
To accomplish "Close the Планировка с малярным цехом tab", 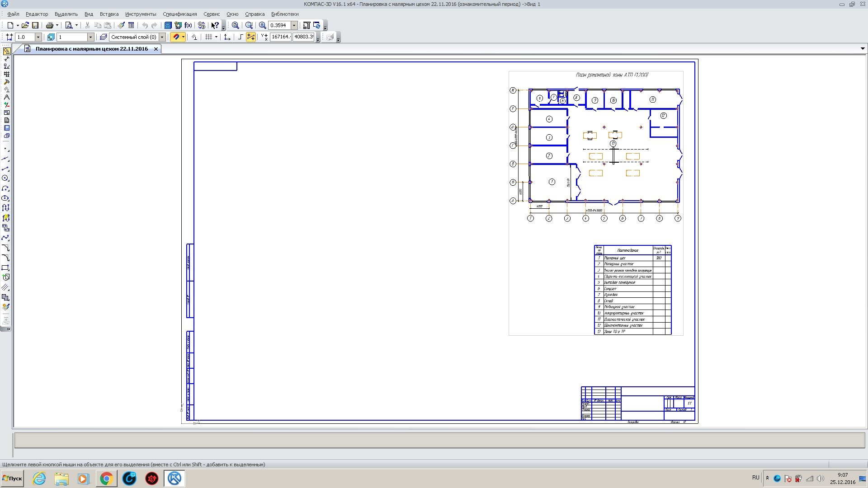I will [156, 49].
